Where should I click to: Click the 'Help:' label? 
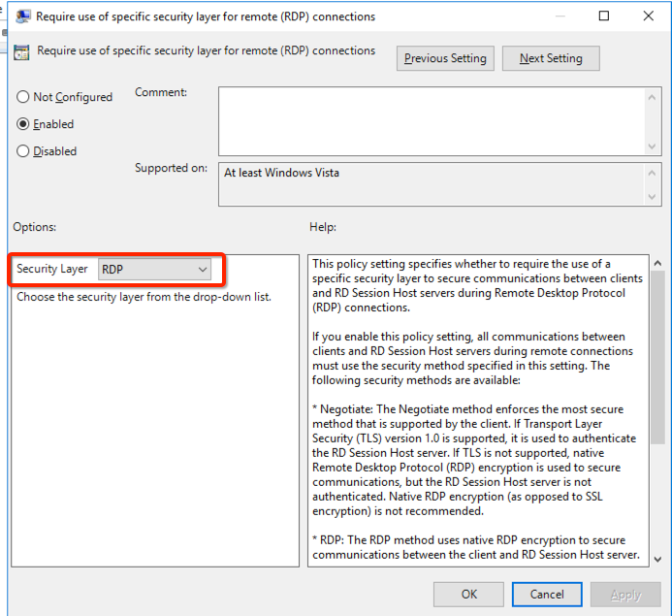(x=323, y=227)
